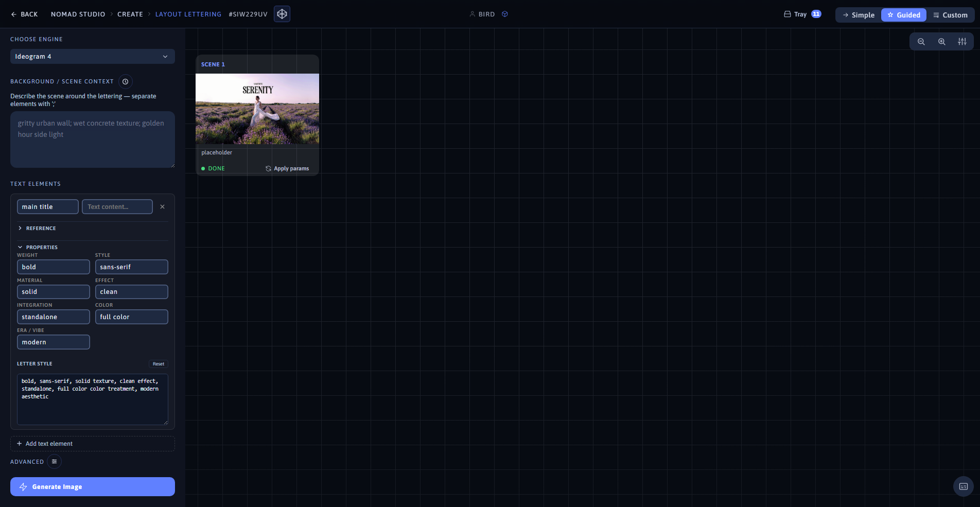Click the CHOOSE ENGINE label

point(37,39)
